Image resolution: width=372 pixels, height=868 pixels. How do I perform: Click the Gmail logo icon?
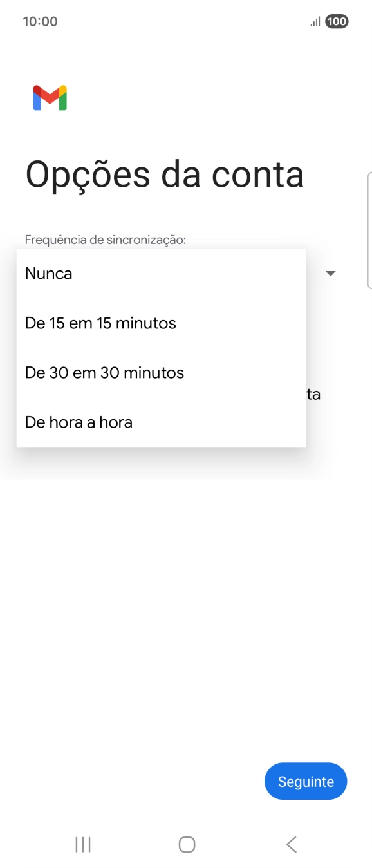click(48, 99)
